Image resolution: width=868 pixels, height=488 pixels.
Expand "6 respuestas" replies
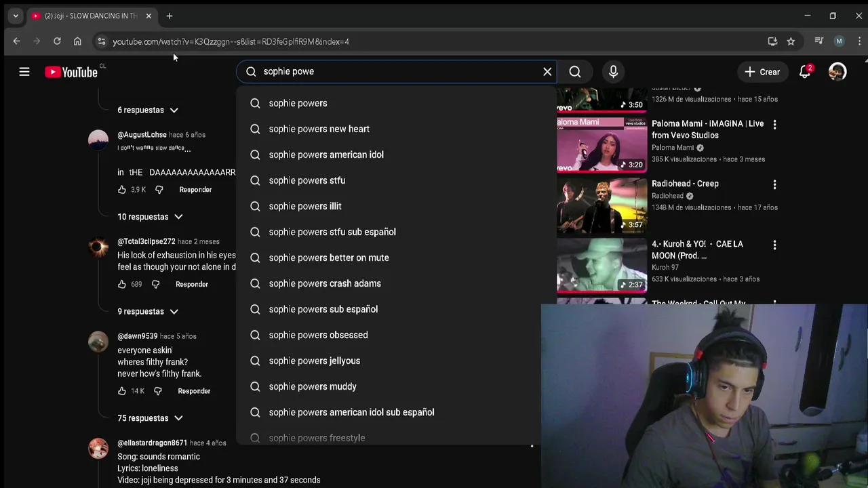click(x=148, y=110)
